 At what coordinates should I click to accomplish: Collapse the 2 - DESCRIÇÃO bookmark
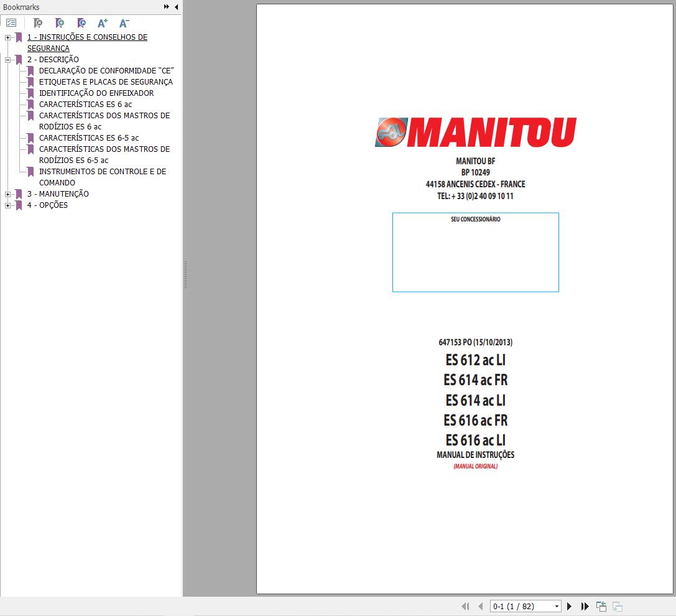coord(7,60)
